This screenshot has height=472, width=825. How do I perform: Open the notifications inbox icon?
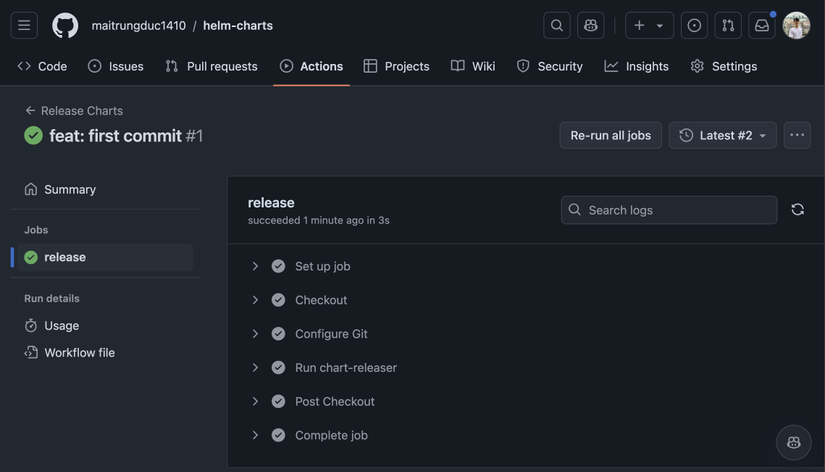point(762,25)
